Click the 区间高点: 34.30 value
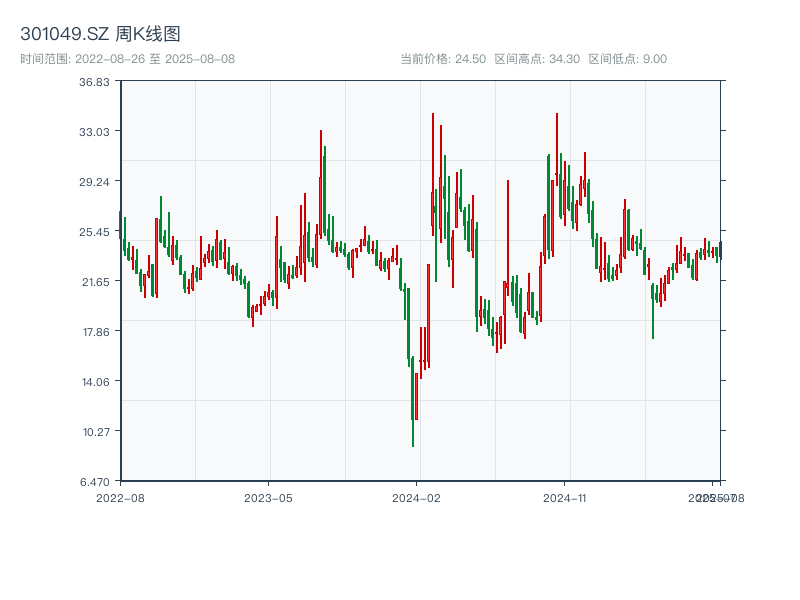 [537, 59]
